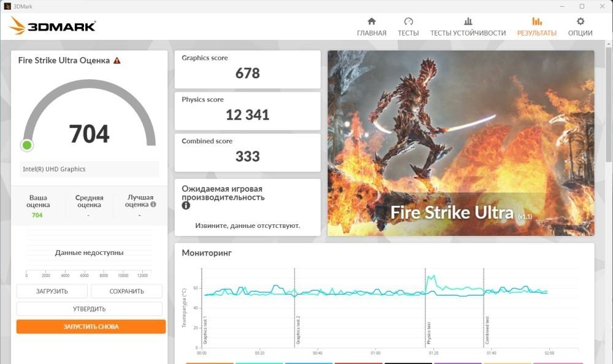Click the Данные недоступны label

tap(89, 252)
